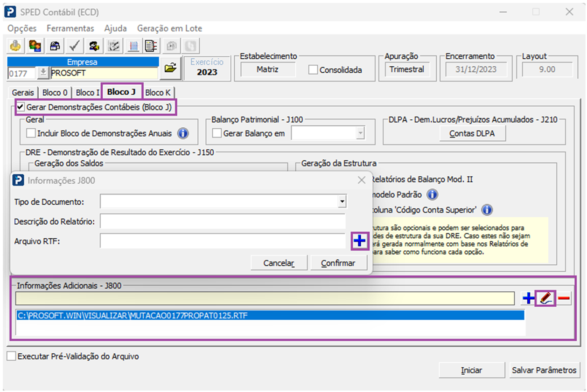Click Cancelar in the J800 dialog

click(x=279, y=263)
